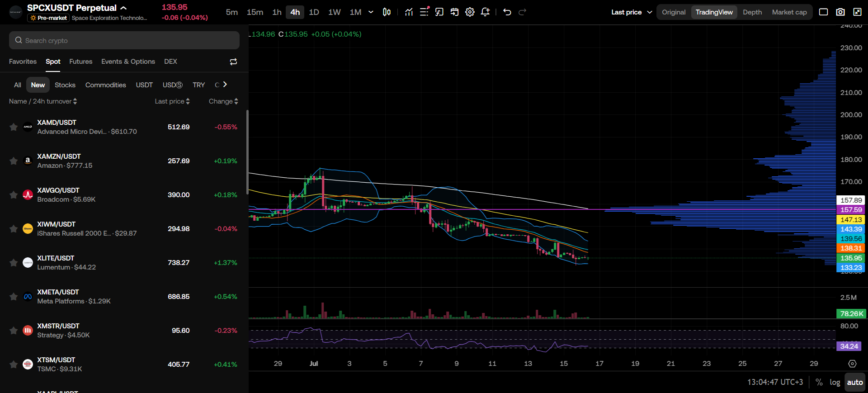Open the DEX tab

pyautogui.click(x=170, y=62)
